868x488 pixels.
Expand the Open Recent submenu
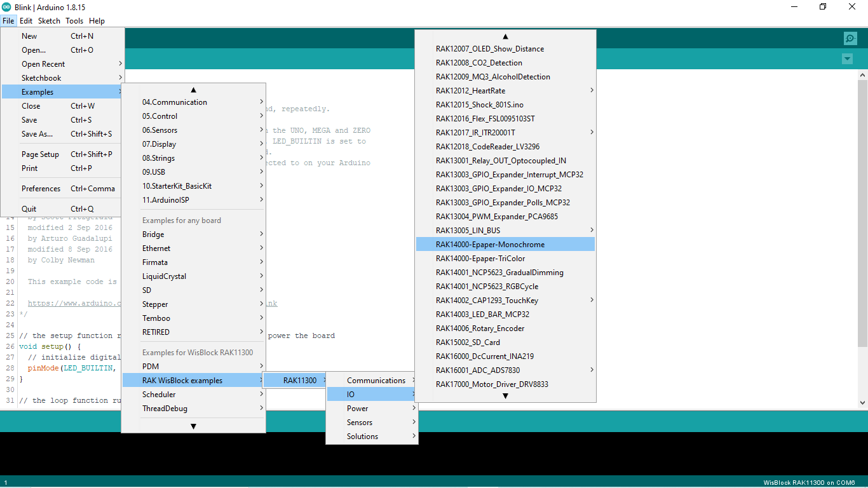point(62,64)
